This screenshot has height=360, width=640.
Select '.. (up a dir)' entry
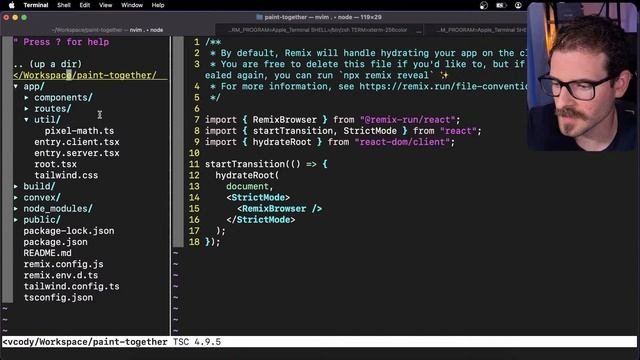(47, 64)
